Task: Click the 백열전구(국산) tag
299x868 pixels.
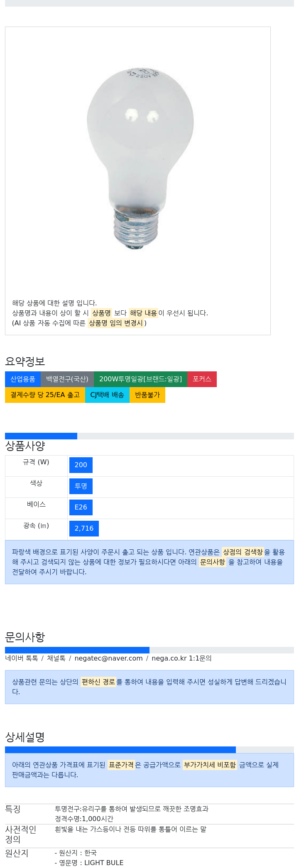Action: pyautogui.click(x=67, y=379)
